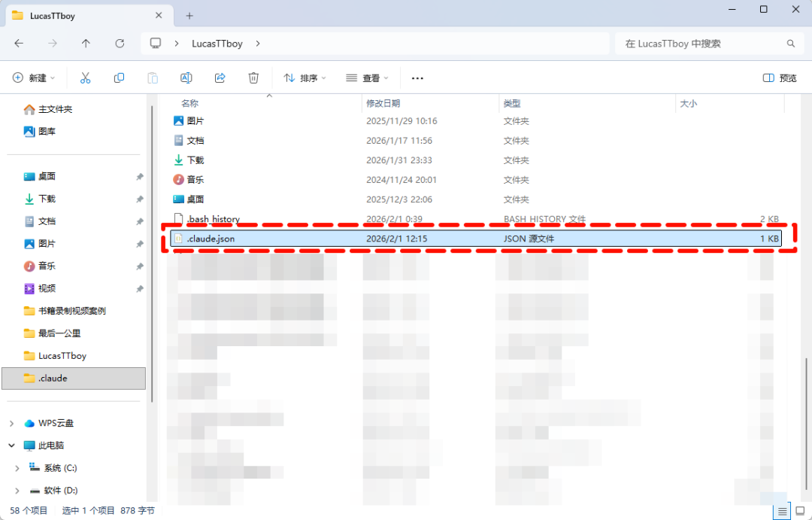Open the 排序 sort dropdown

305,78
